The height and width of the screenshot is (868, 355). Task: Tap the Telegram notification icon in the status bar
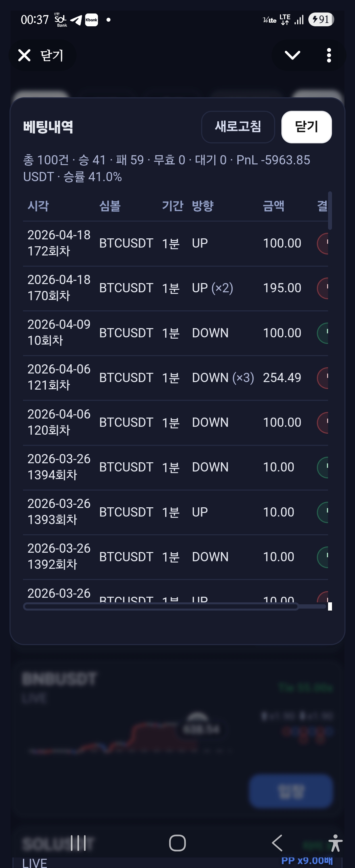pyautogui.click(x=76, y=20)
